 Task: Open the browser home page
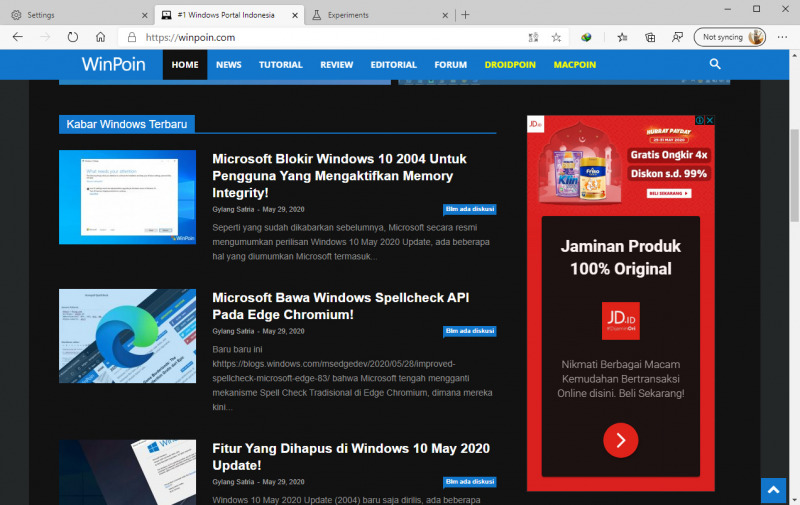[101, 37]
